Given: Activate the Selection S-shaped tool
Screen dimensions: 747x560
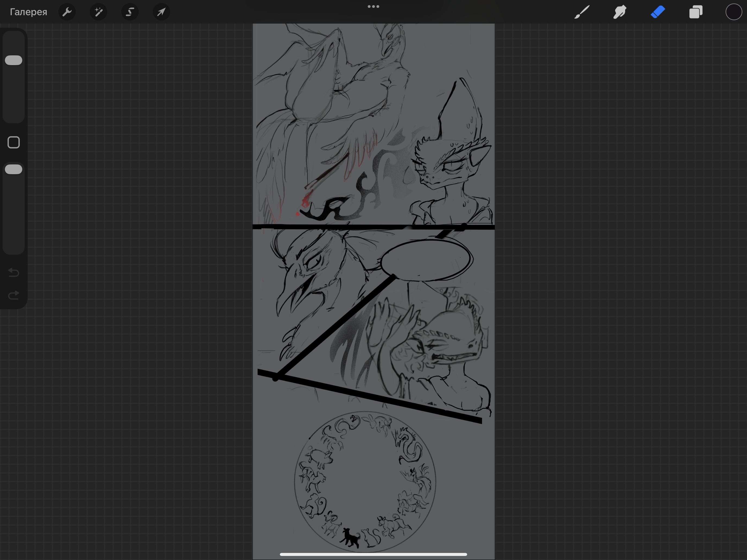Looking at the screenshot, I should click(x=130, y=12).
